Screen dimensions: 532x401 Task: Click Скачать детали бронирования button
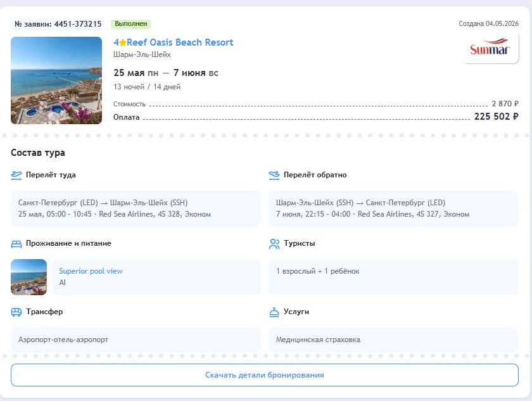tap(265, 375)
